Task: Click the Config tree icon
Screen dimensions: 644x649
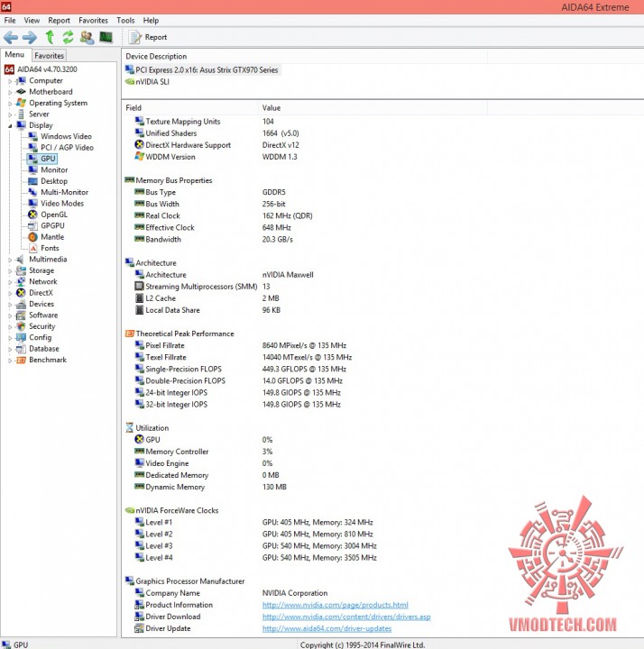Action: (21, 337)
